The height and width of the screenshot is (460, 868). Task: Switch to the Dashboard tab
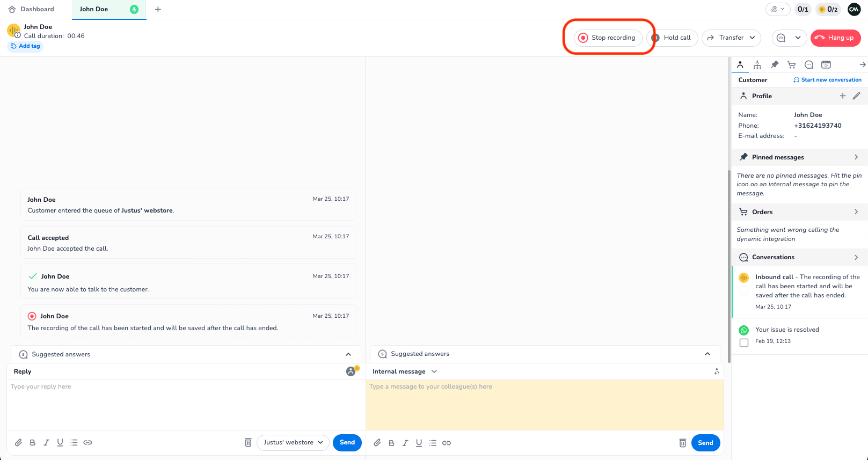(32, 9)
